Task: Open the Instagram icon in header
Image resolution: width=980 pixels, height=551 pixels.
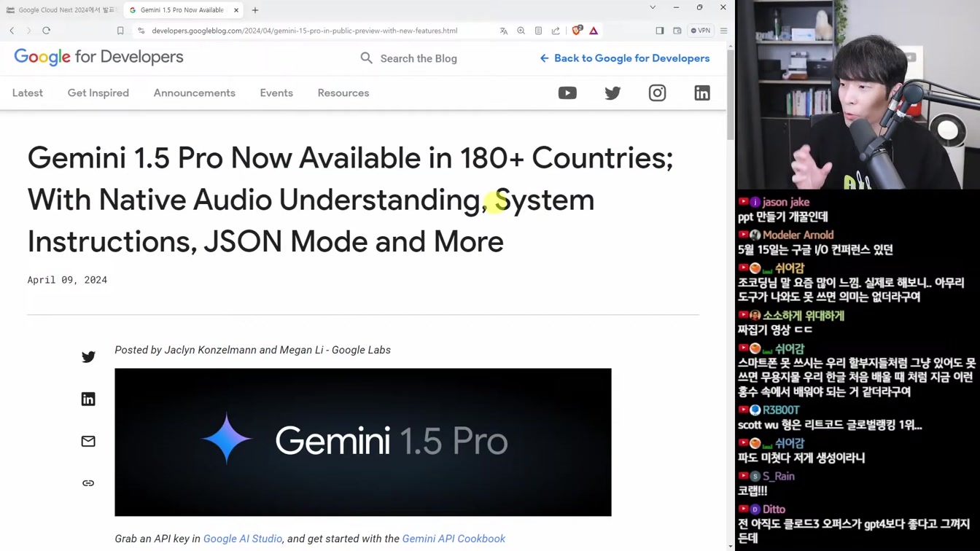Action: click(657, 93)
